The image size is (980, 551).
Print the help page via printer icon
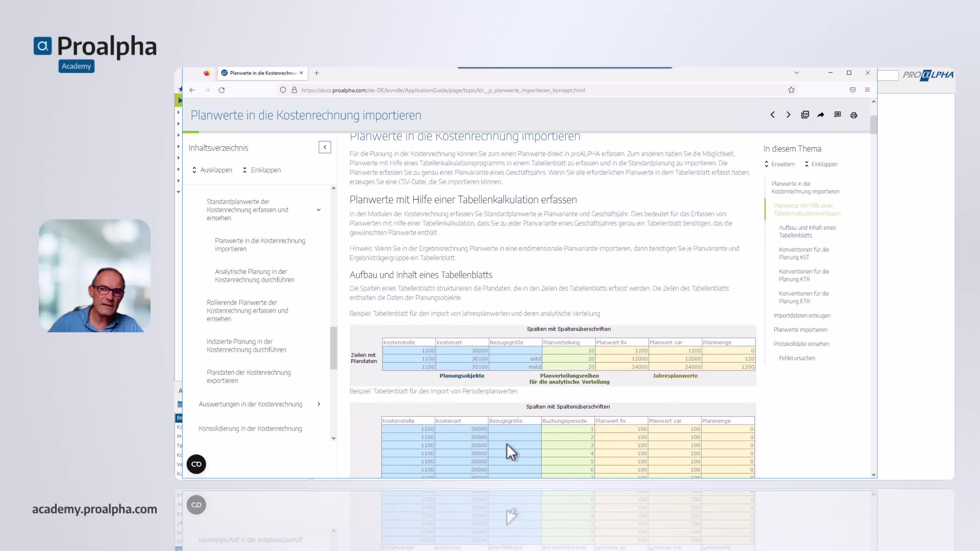click(854, 115)
